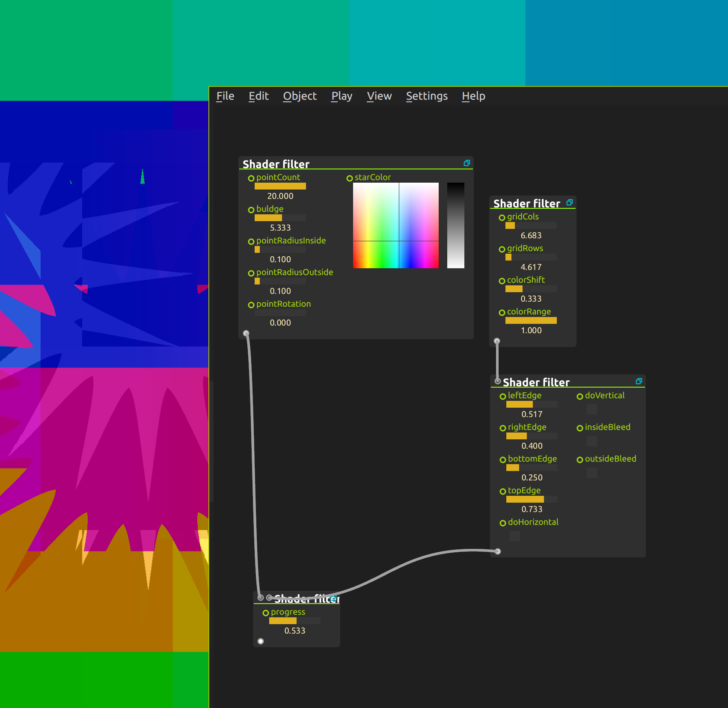This screenshot has height=708, width=728.
Task: Click the collapse icon on star Shader filter node
Action: pyautogui.click(x=467, y=163)
